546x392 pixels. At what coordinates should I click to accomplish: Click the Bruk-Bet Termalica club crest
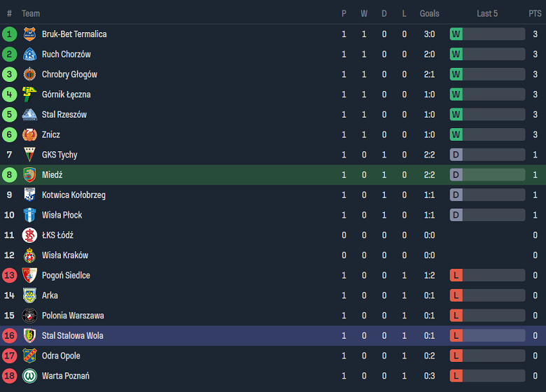click(29, 34)
